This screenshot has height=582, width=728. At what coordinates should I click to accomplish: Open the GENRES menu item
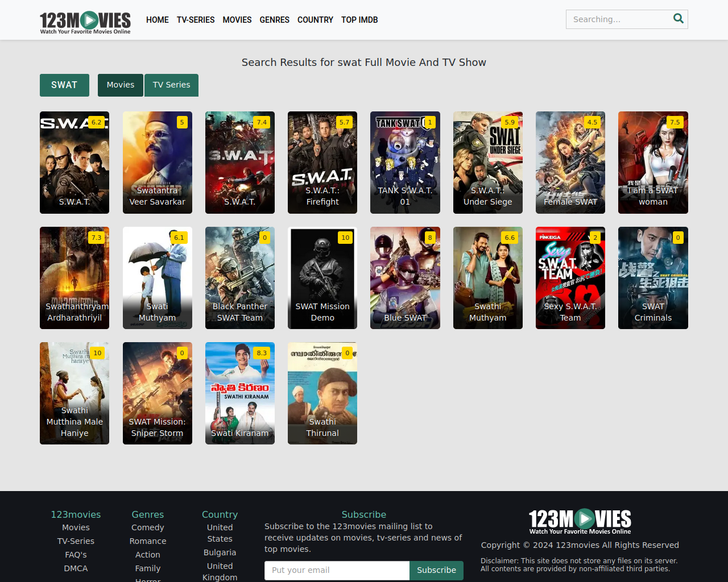(x=275, y=20)
